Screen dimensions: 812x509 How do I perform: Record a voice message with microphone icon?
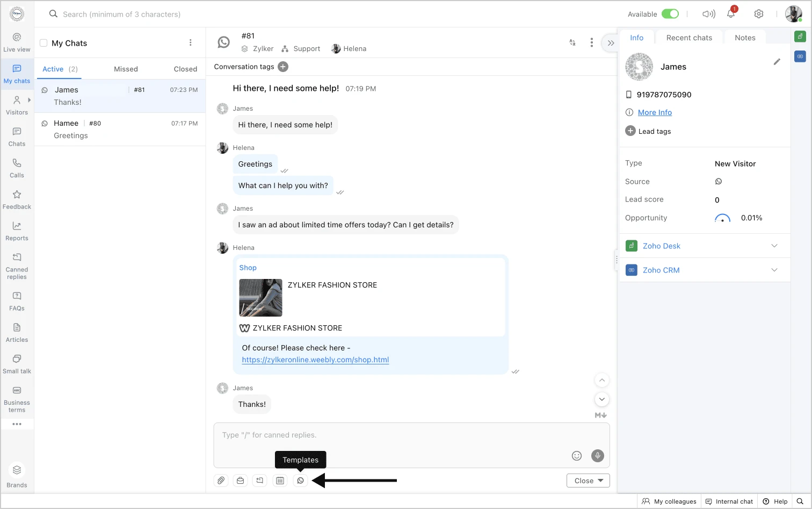[597, 456]
